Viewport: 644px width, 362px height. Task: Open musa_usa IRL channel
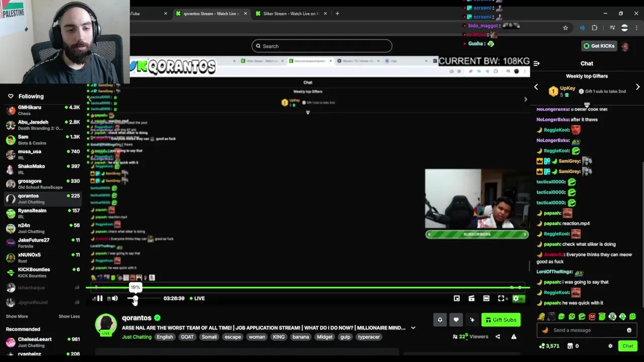[x=42, y=154]
